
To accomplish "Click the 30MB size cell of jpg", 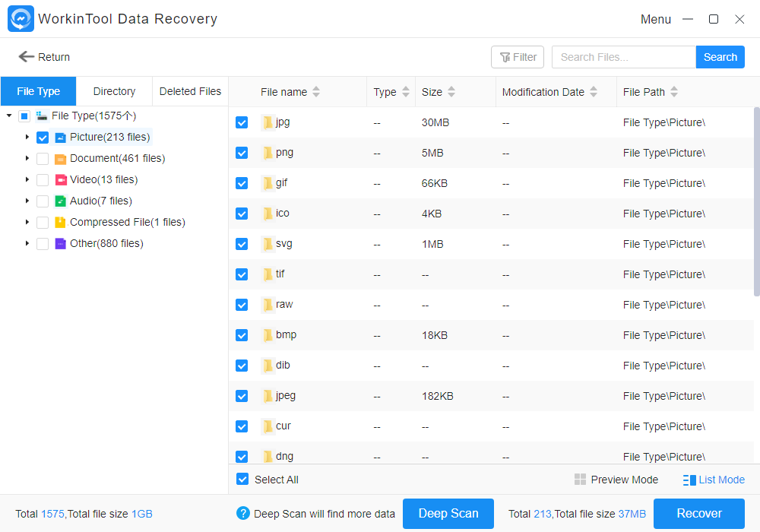I will coord(435,122).
